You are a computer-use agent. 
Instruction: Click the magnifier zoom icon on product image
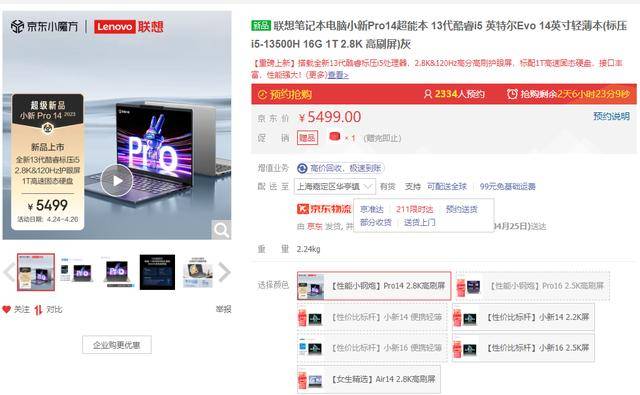point(221,230)
